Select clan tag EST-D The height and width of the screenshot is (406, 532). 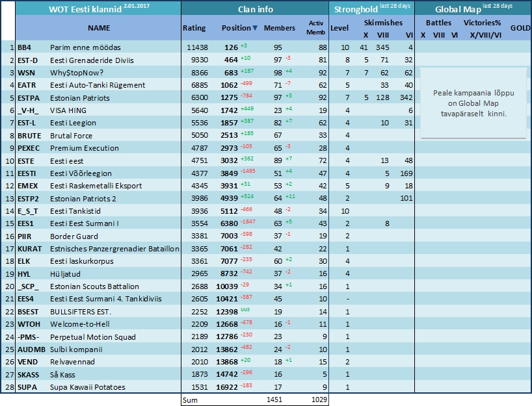click(27, 60)
